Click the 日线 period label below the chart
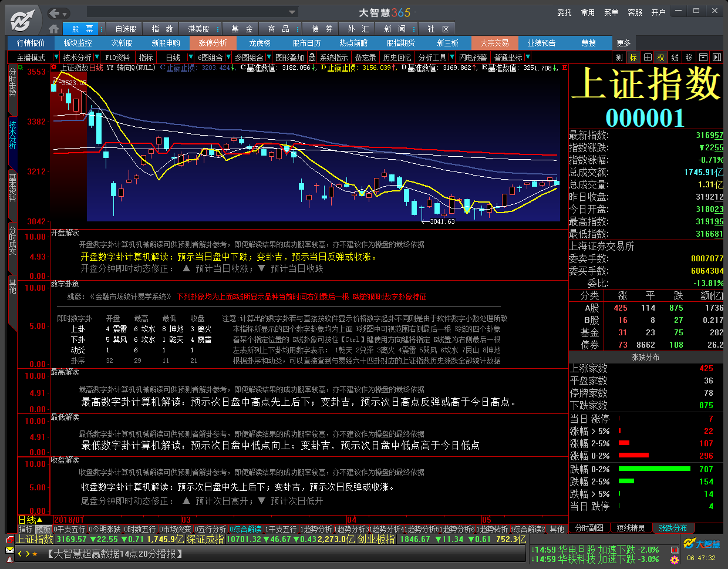Screen dimensions: 728x569 pyautogui.click(x=27, y=520)
